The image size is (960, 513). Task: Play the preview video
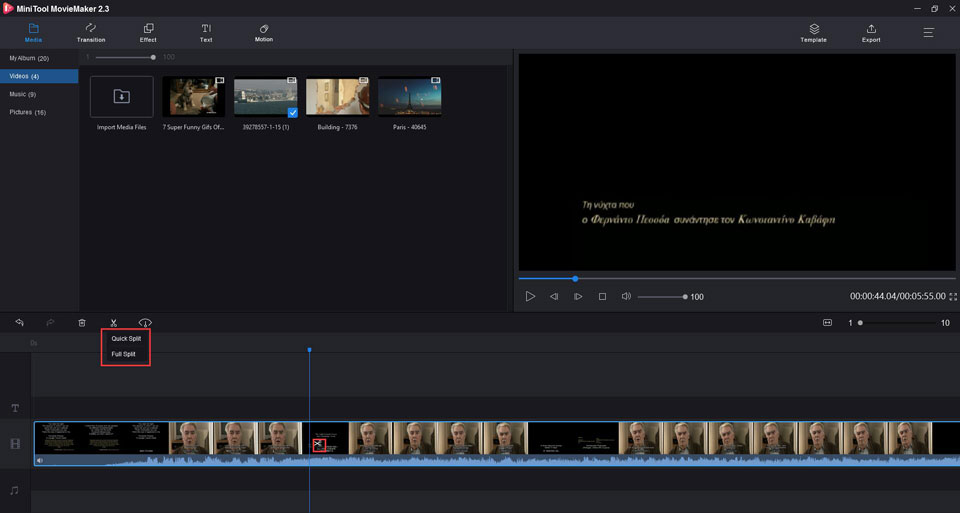(530, 296)
